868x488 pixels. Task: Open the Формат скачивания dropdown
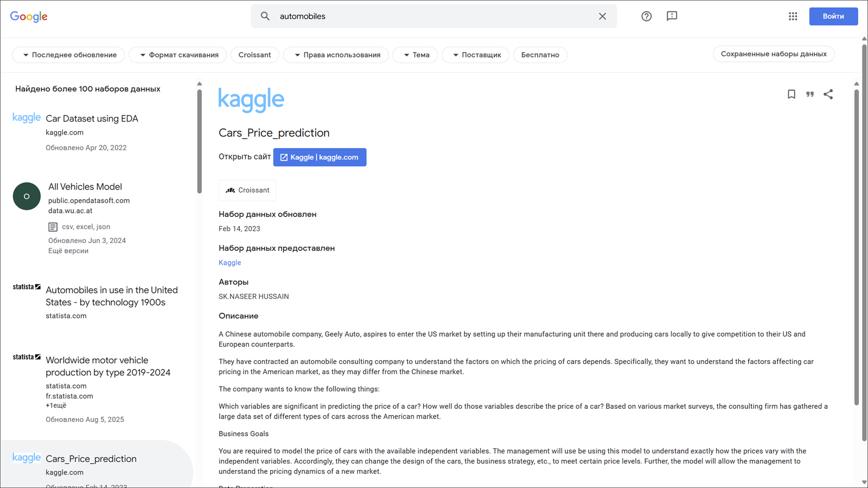178,55
